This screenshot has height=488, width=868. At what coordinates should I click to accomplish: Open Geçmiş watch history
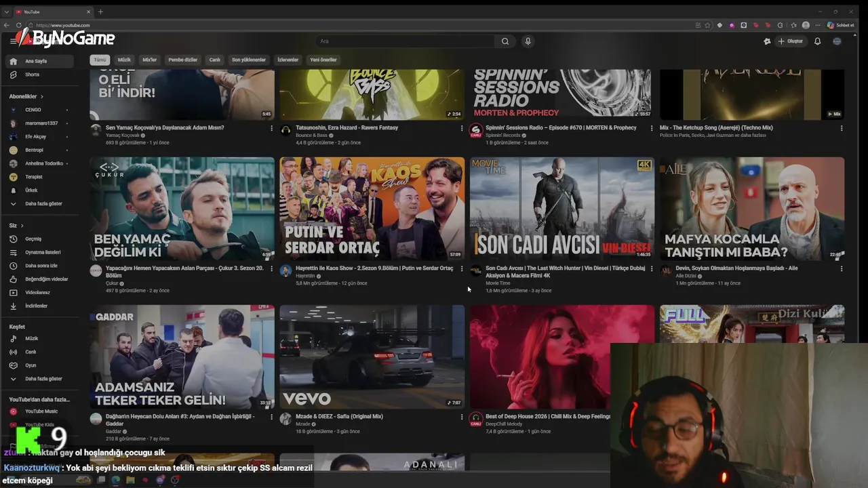(x=41, y=239)
